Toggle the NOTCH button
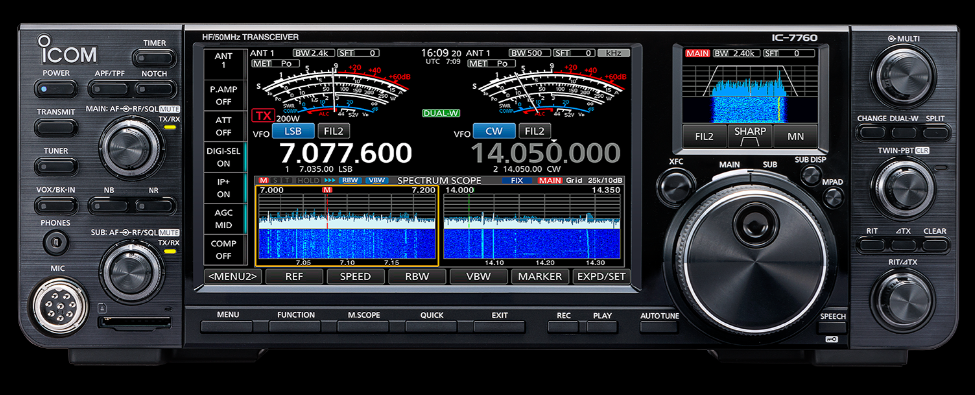This screenshot has height=395, width=975. click(x=156, y=89)
